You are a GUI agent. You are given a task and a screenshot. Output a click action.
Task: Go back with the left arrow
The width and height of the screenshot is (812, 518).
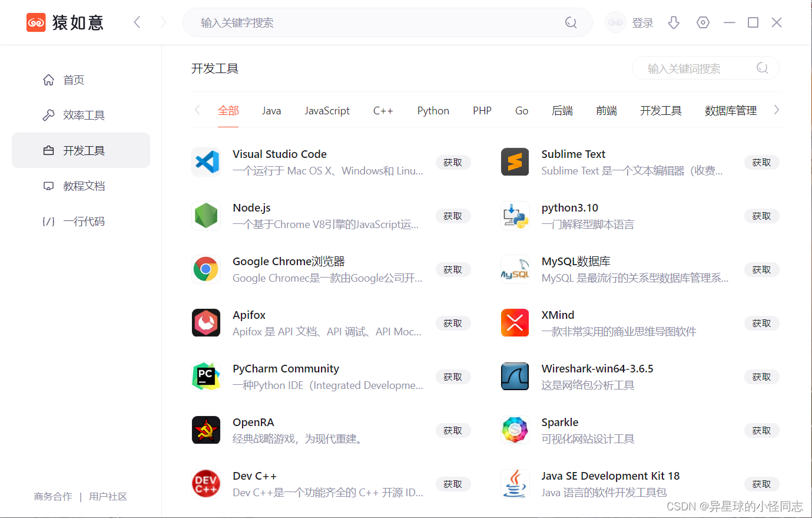click(x=137, y=22)
